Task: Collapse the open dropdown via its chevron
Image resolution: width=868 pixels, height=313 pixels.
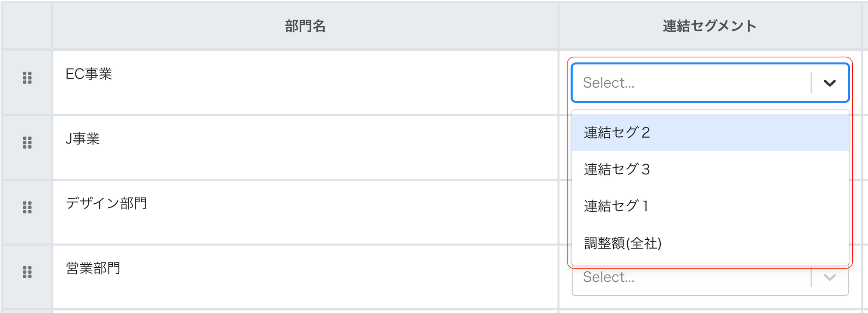Action: point(829,83)
